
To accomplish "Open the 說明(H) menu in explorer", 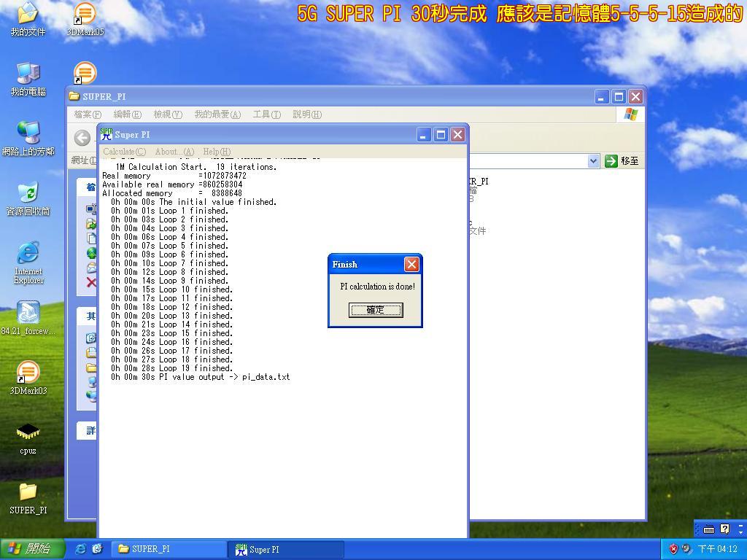I will [x=307, y=114].
